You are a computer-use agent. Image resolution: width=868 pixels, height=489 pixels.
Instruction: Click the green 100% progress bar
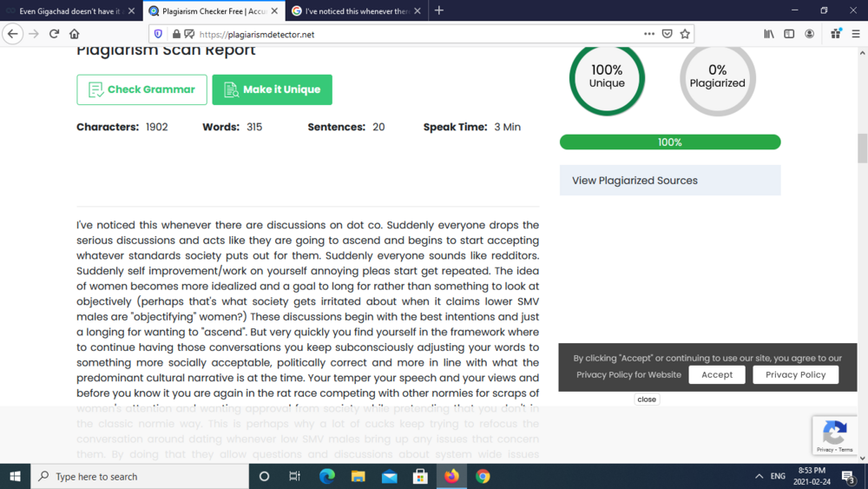coord(669,142)
